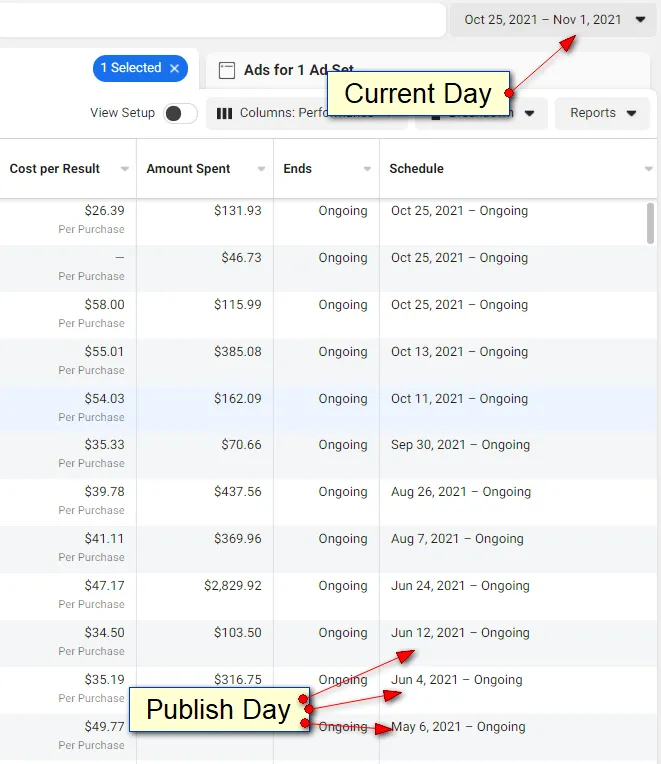Open Ends column arrow menu
The width and height of the screenshot is (661, 764).
[367, 169]
